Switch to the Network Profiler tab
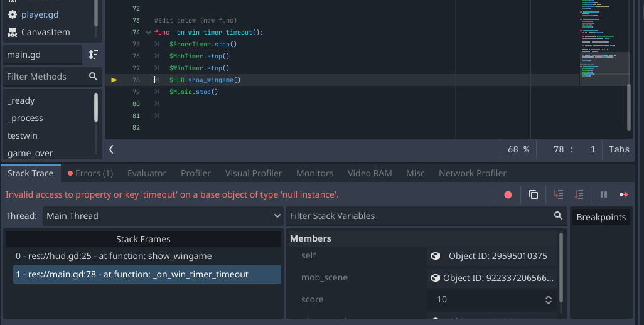 click(x=472, y=173)
